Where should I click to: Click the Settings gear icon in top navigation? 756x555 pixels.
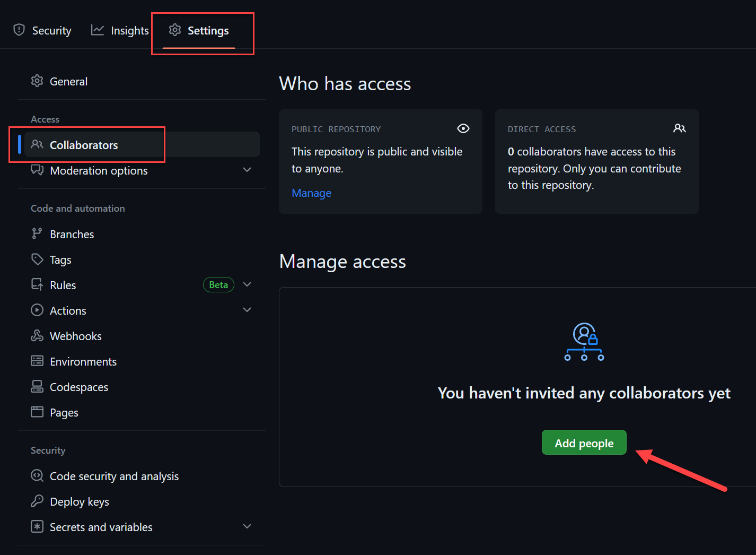[175, 30]
